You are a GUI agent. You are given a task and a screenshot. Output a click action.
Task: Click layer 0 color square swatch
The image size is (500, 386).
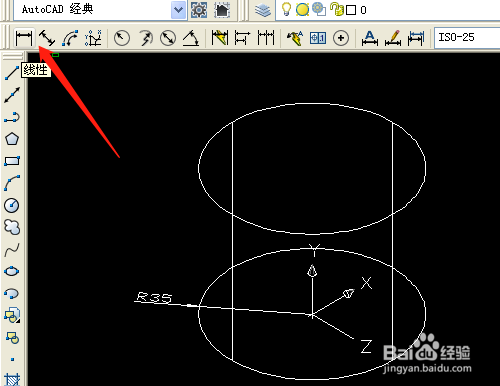click(351, 10)
